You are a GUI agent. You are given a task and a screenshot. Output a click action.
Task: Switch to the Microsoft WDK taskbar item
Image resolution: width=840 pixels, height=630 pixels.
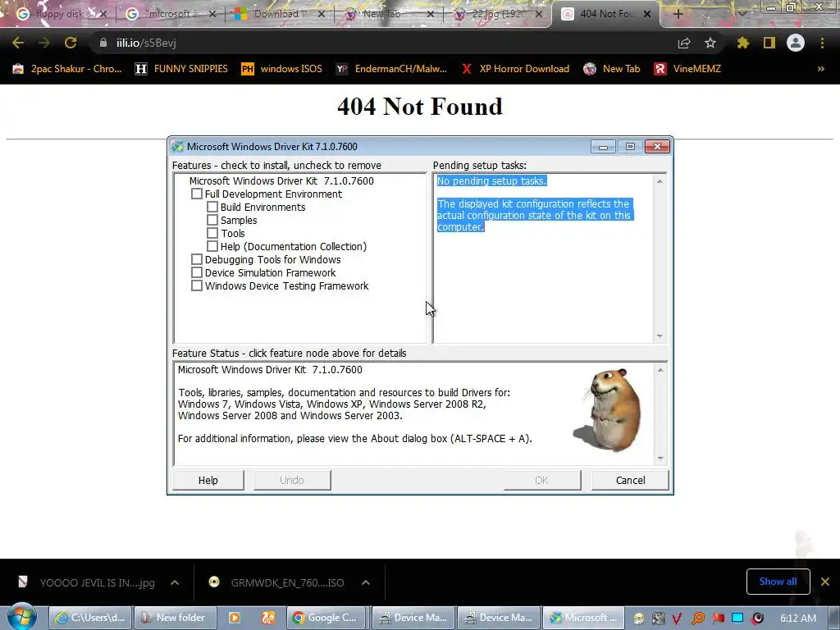point(583,618)
